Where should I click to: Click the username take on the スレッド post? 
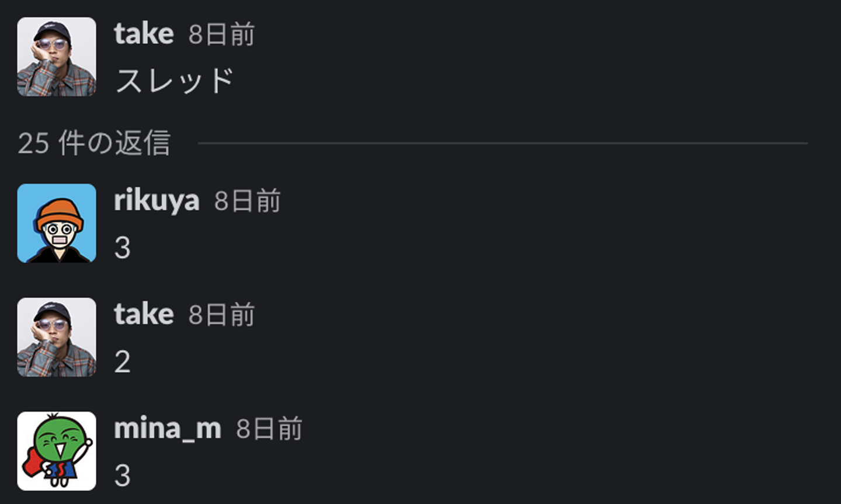(x=144, y=34)
